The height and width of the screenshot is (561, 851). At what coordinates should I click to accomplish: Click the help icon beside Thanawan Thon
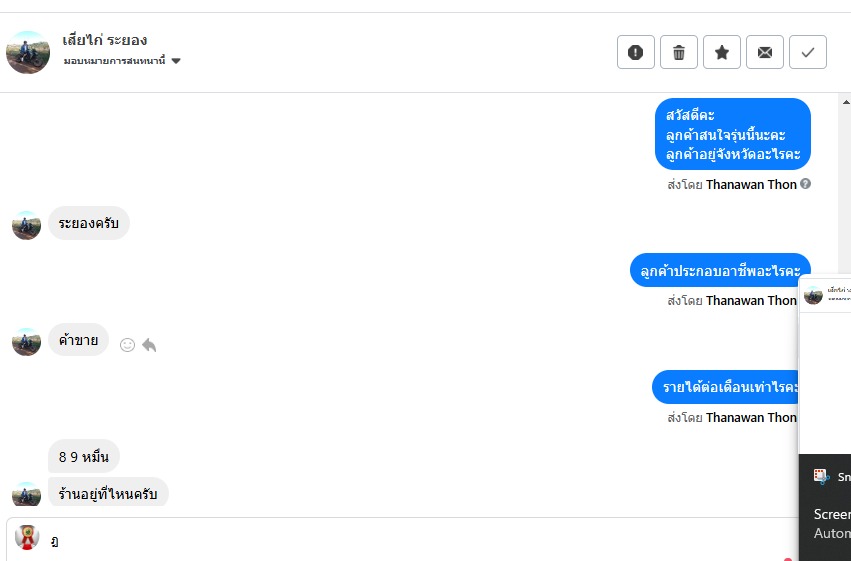click(x=806, y=184)
